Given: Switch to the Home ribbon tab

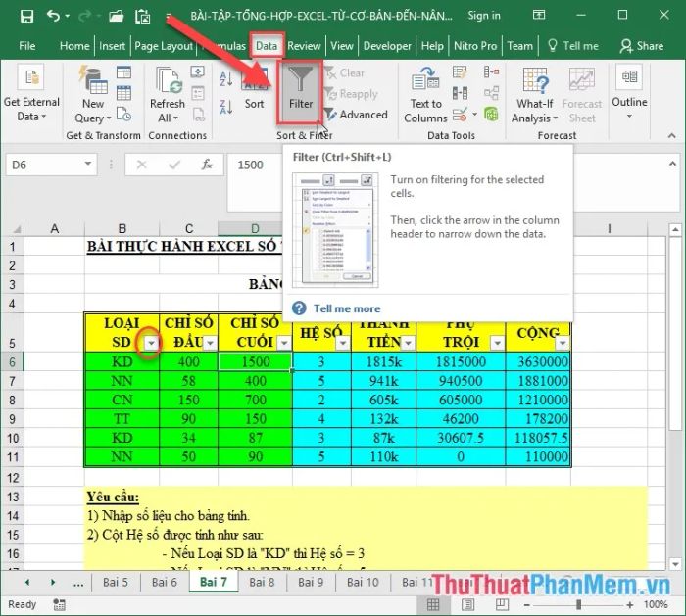Looking at the screenshot, I should (x=74, y=46).
